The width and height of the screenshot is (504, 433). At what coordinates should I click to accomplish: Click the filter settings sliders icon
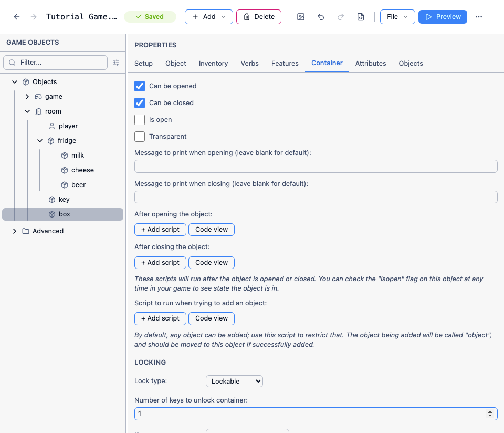click(116, 63)
